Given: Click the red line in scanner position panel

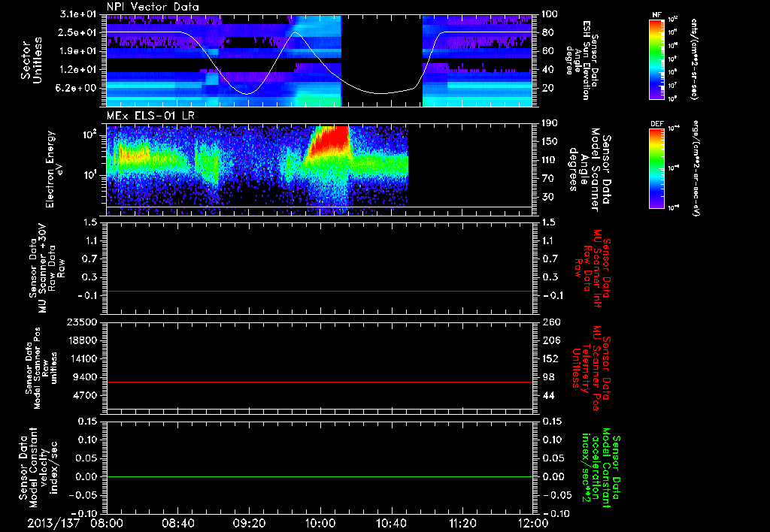Looking at the screenshot, I should click(319, 382).
